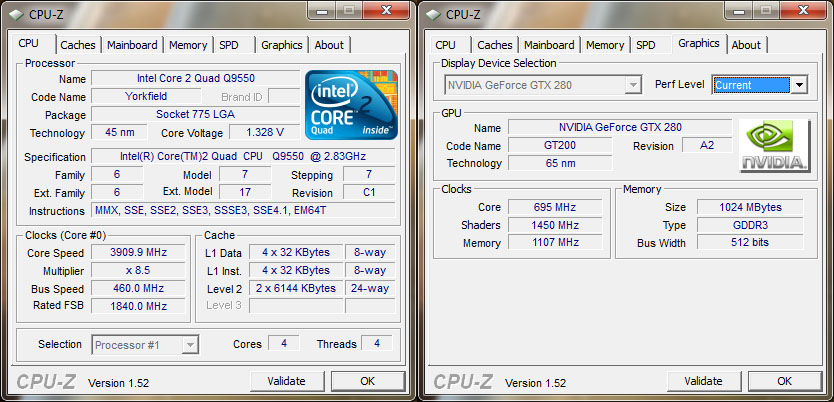Image resolution: width=834 pixels, height=402 pixels.
Task: Click the 512 bits bus width value
Action: click(750, 243)
